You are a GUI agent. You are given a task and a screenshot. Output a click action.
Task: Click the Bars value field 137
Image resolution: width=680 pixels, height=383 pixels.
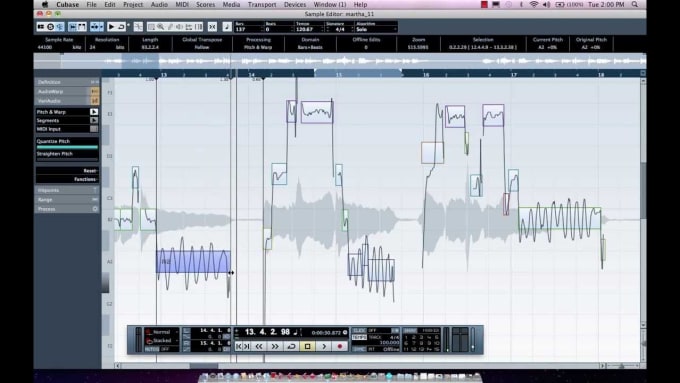(248, 29)
